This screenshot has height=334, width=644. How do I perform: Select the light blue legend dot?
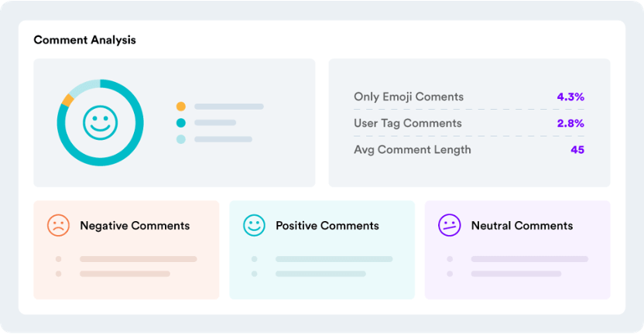(x=181, y=139)
